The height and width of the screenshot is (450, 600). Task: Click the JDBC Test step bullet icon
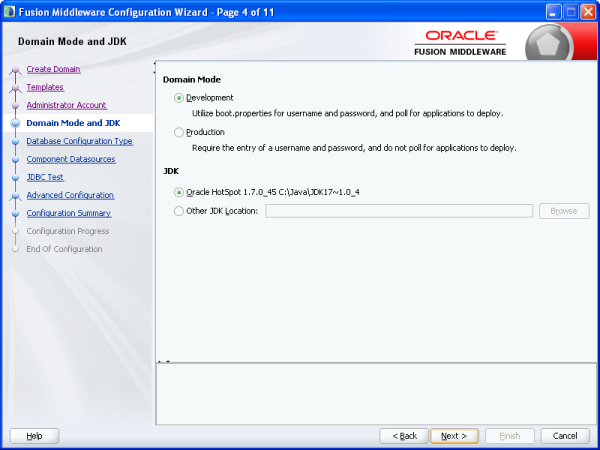click(x=15, y=178)
